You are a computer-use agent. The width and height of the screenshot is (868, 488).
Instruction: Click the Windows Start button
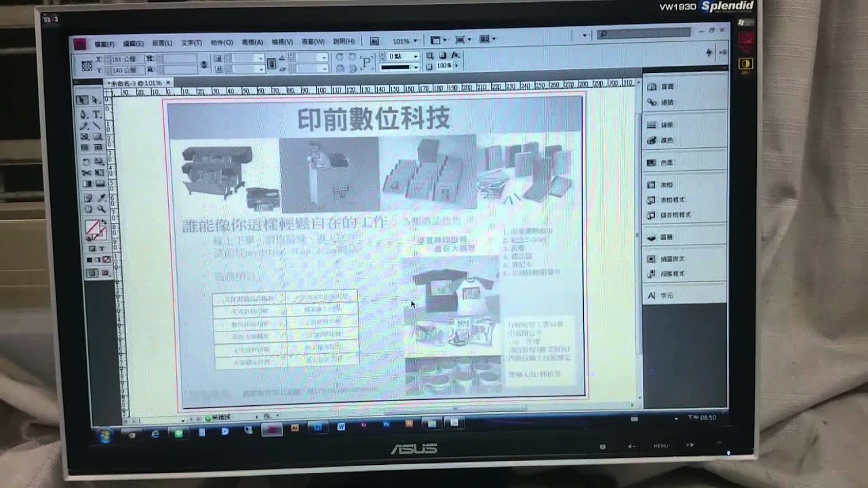(x=105, y=435)
